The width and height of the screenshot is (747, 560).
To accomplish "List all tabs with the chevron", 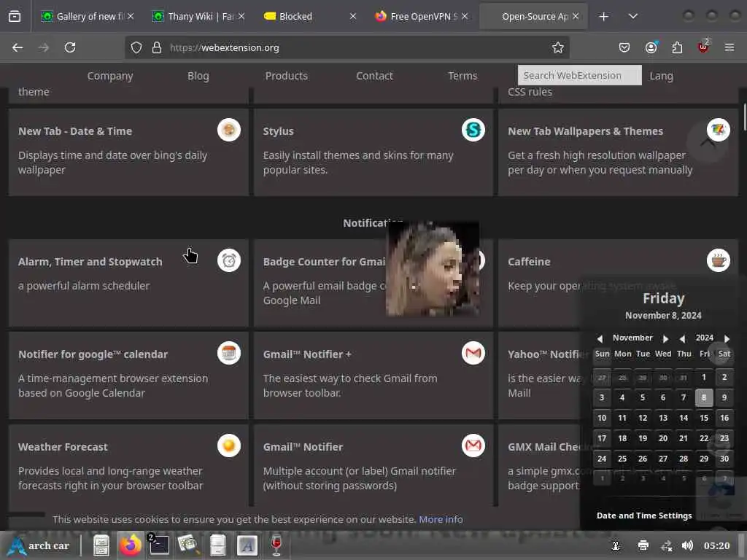I will click(x=632, y=16).
